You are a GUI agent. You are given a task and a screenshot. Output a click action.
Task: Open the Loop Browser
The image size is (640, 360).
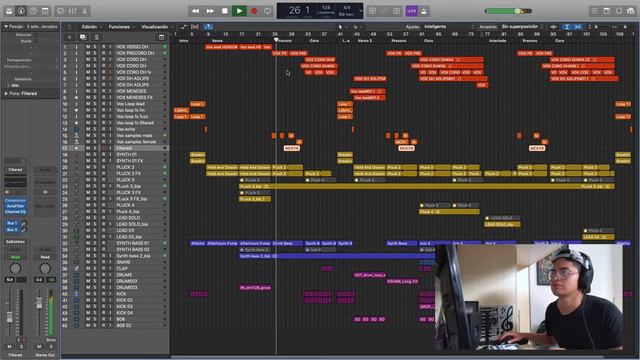[619, 11]
